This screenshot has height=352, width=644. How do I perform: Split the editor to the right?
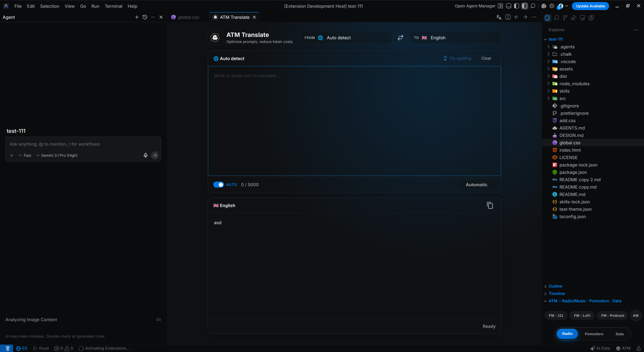508,17
